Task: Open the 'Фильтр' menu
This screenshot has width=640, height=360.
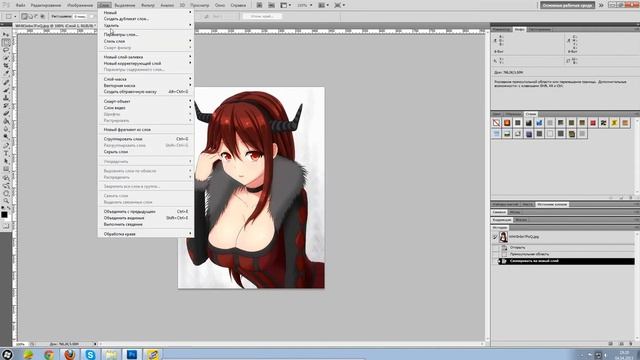Action: (147, 5)
